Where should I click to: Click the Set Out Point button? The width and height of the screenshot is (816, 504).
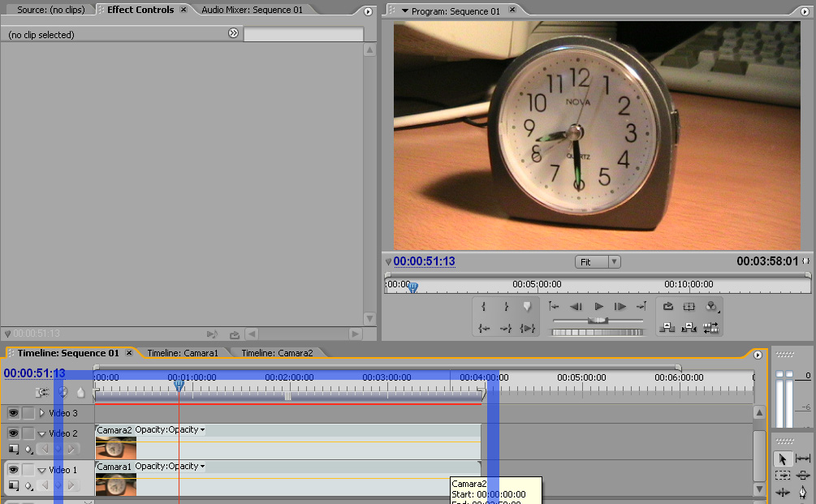(x=505, y=307)
